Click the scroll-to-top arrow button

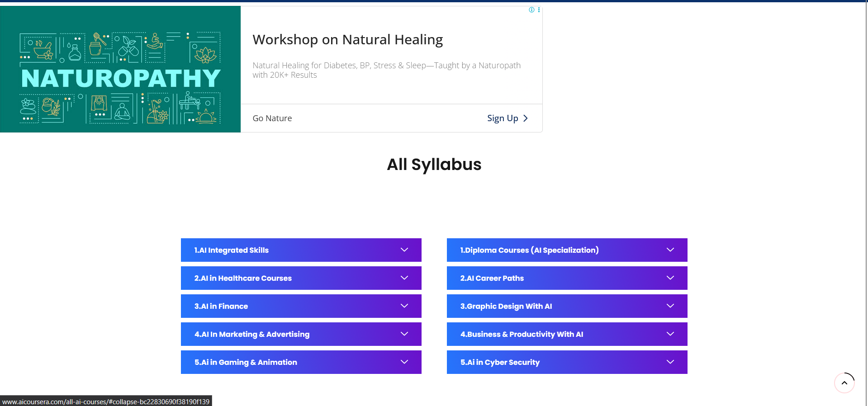(x=844, y=383)
